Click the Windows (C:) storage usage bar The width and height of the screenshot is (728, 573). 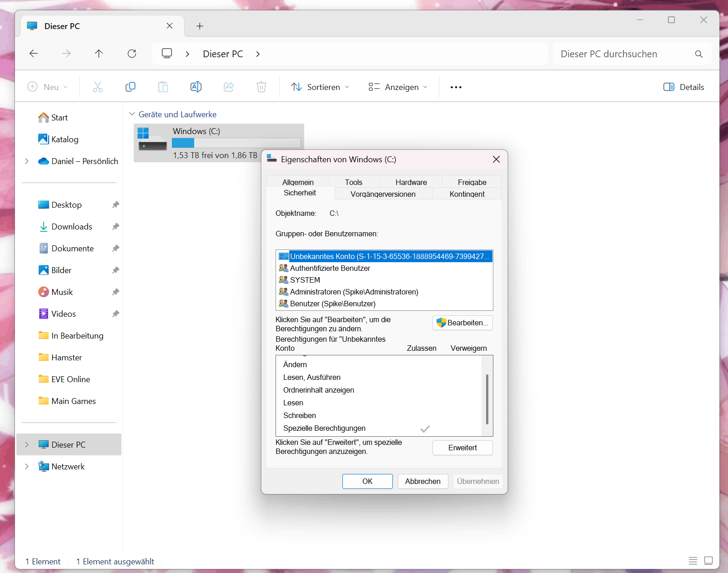(236, 143)
